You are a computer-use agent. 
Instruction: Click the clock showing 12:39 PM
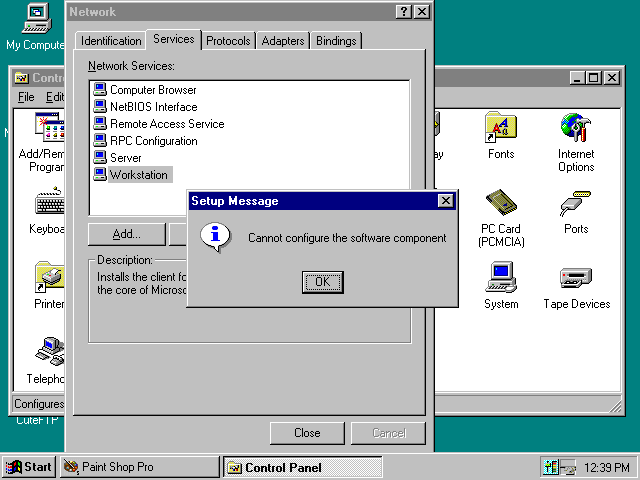pos(606,467)
